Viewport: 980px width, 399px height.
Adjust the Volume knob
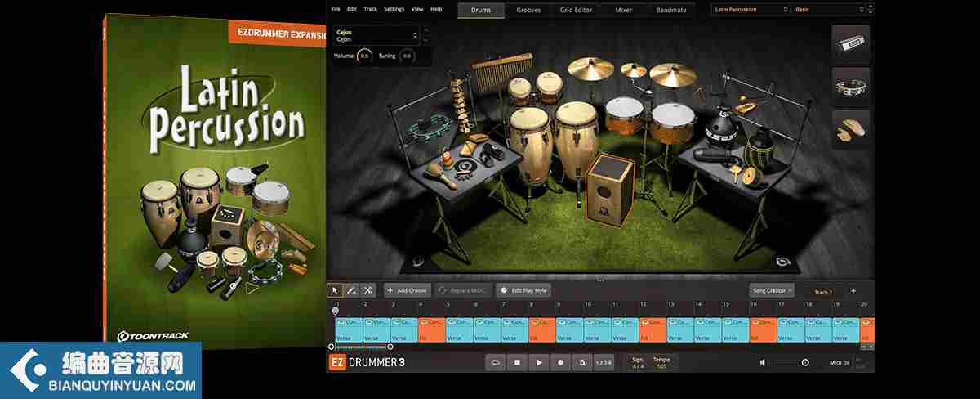365,56
